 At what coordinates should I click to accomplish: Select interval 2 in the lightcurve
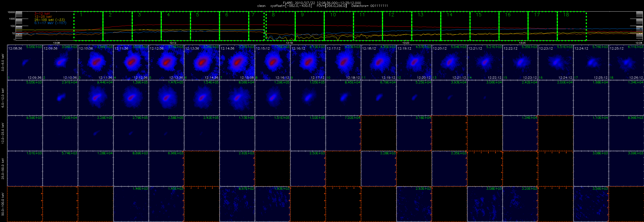pos(117,26)
